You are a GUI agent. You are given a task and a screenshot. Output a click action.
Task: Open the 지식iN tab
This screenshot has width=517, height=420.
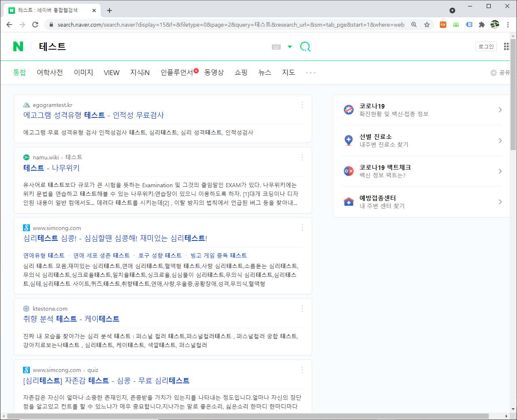140,72
